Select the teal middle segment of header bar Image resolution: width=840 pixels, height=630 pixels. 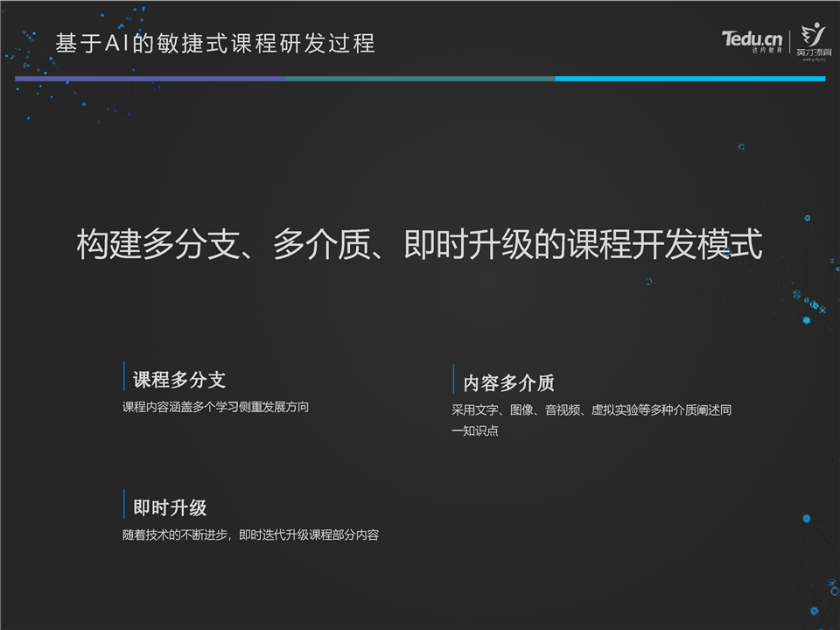(x=420, y=79)
